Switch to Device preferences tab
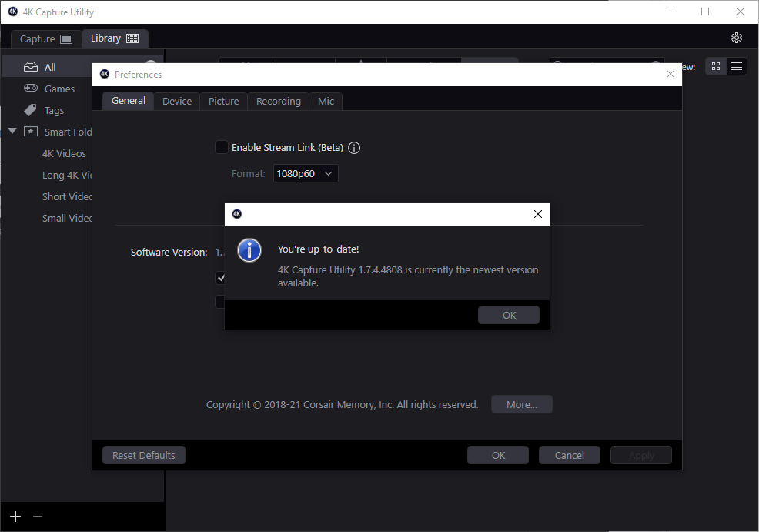Screen dimensions: 759x532 click(177, 101)
